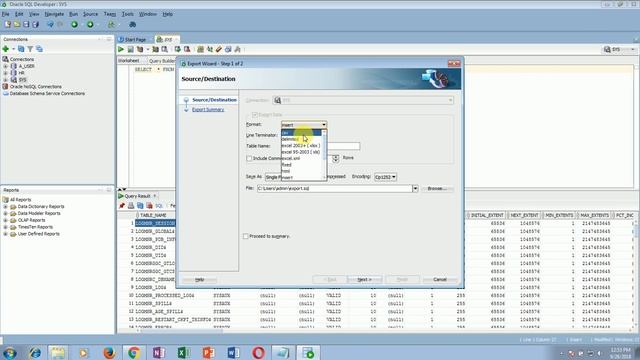The height and width of the screenshot is (360, 640).
Task: Click green plus New Connection icon
Action: tap(6, 49)
